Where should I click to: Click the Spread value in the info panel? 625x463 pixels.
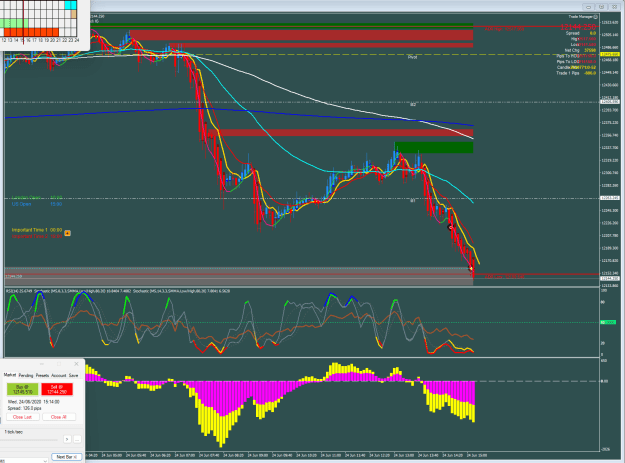tap(593, 33)
